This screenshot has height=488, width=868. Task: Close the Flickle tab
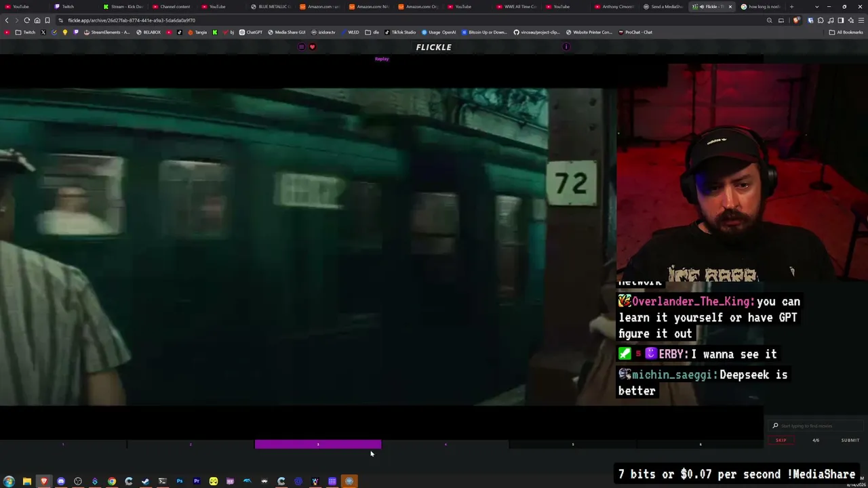pos(730,7)
